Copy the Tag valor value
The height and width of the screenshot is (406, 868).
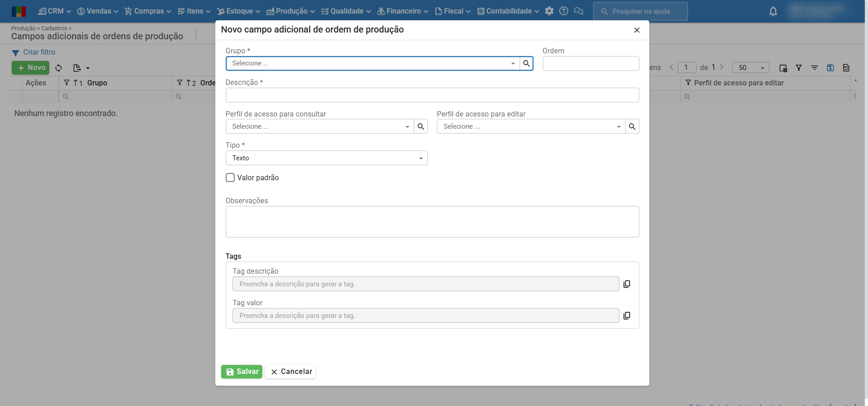627,316
